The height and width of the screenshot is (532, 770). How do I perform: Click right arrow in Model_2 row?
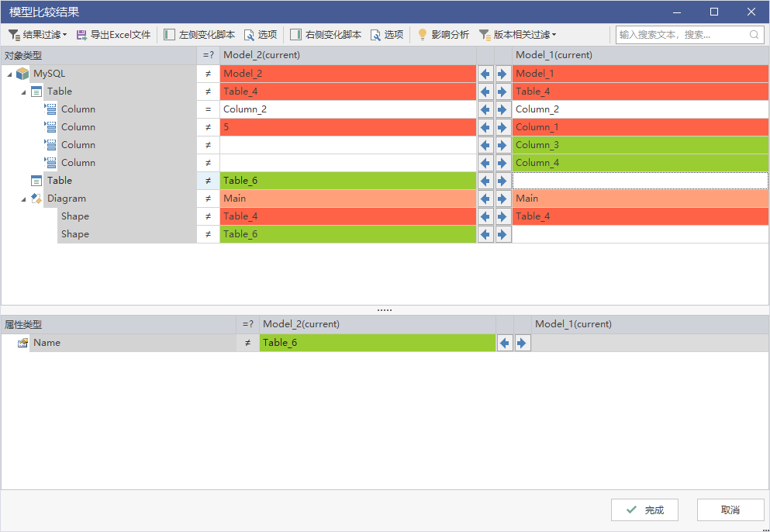point(502,74)
